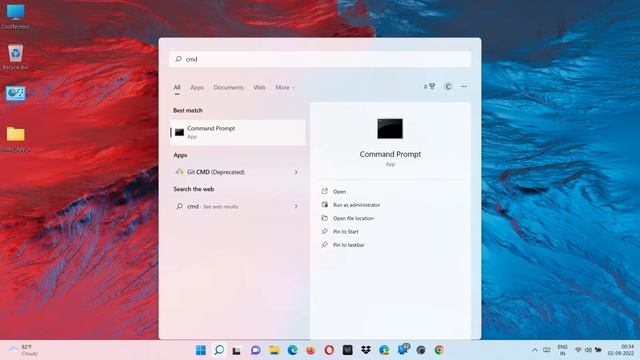This screenshot has height=360, width=640.
Task: Open Task View from the taskbar
Action: (x=237, y=350)
